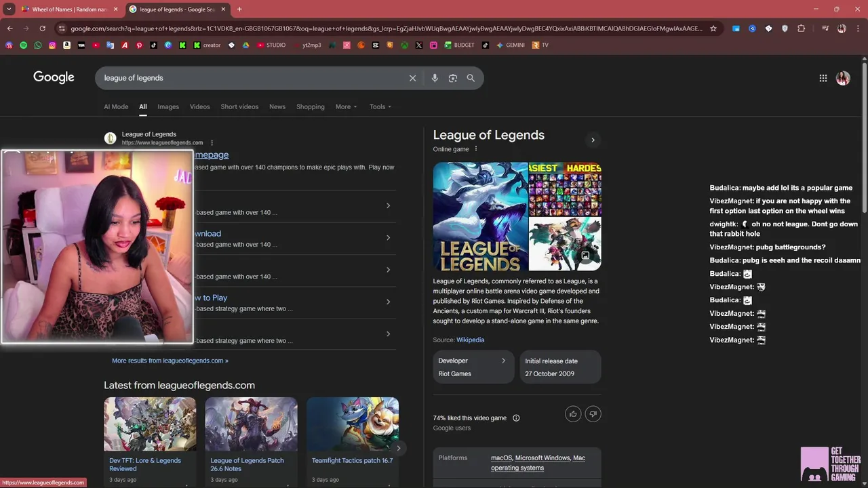Clear the search box with the X icon
The image size is (868, 488).
tap(412, 78)
